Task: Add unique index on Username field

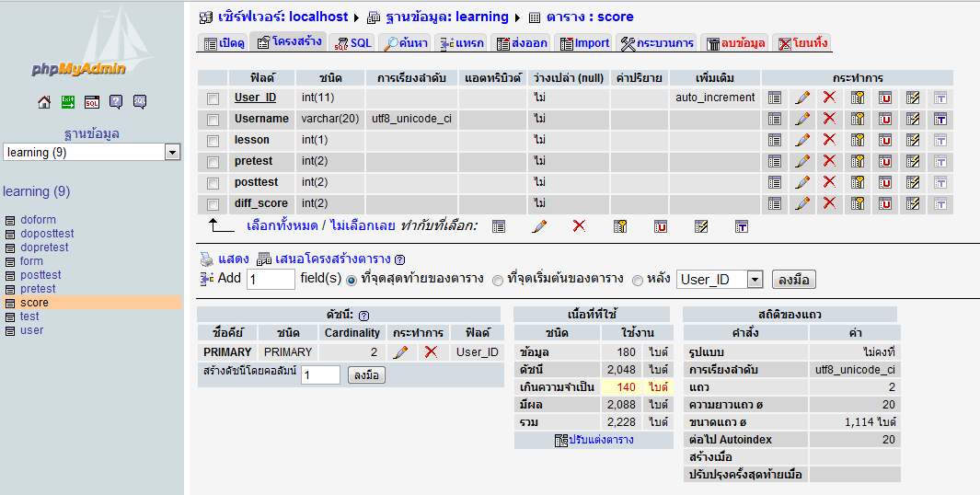Action: [x=885, y=119]
